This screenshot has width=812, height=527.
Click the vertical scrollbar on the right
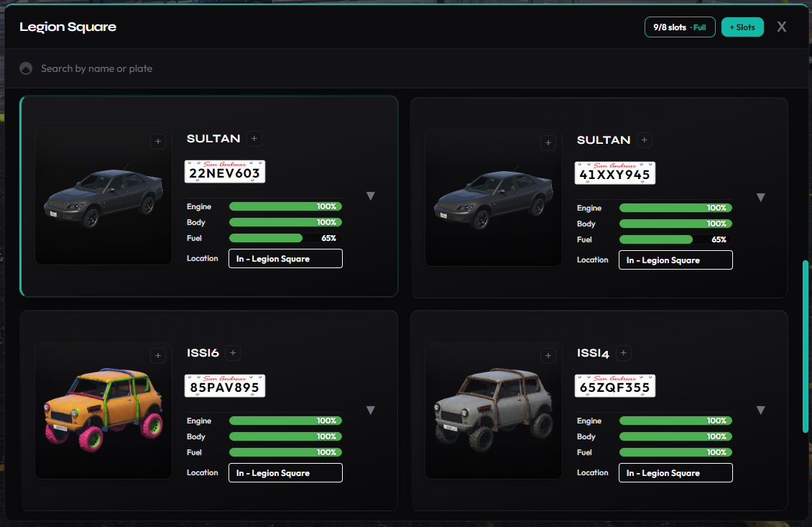pos(806,346)
